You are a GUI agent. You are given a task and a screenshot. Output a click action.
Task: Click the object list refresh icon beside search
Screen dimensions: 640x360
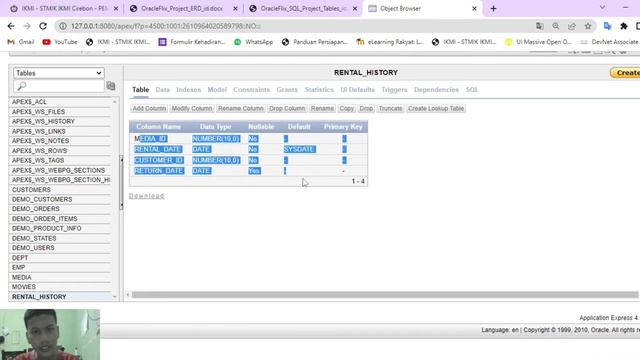[x=111, y=86]
